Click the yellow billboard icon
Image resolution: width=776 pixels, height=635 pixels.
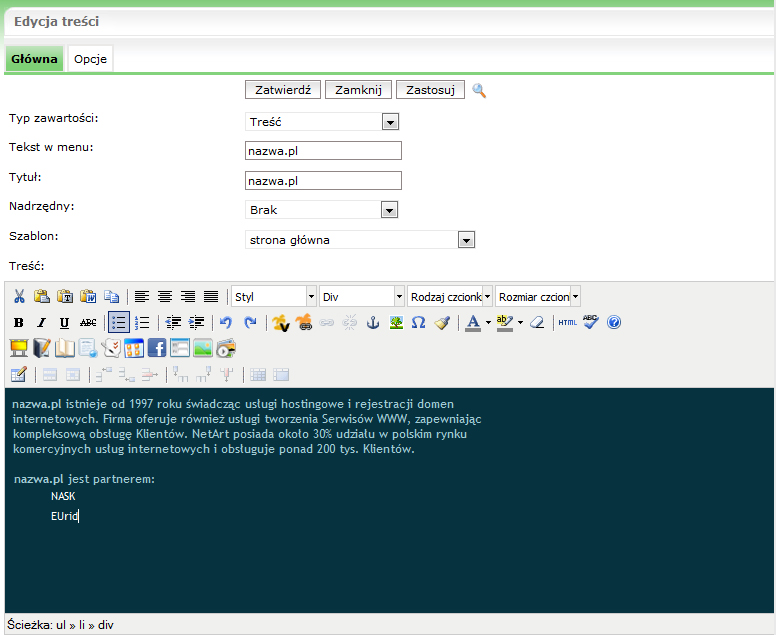19,348
